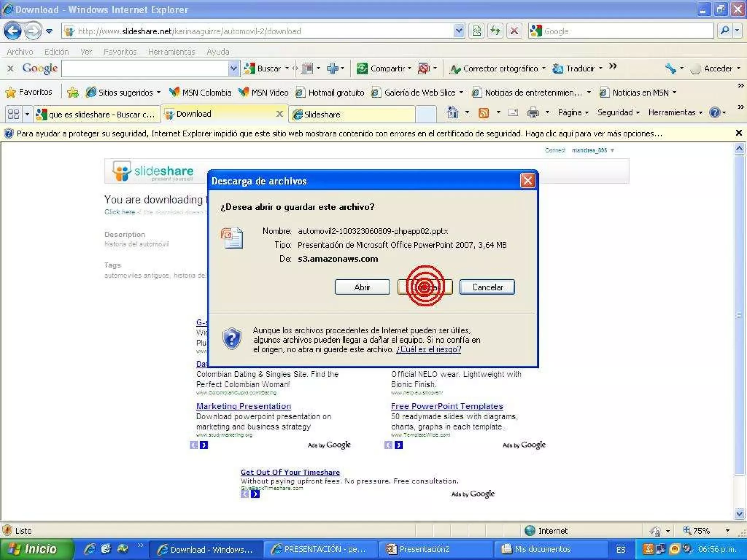
Task: Expand the address bar URL dropdown
Action: pos(459,31)
